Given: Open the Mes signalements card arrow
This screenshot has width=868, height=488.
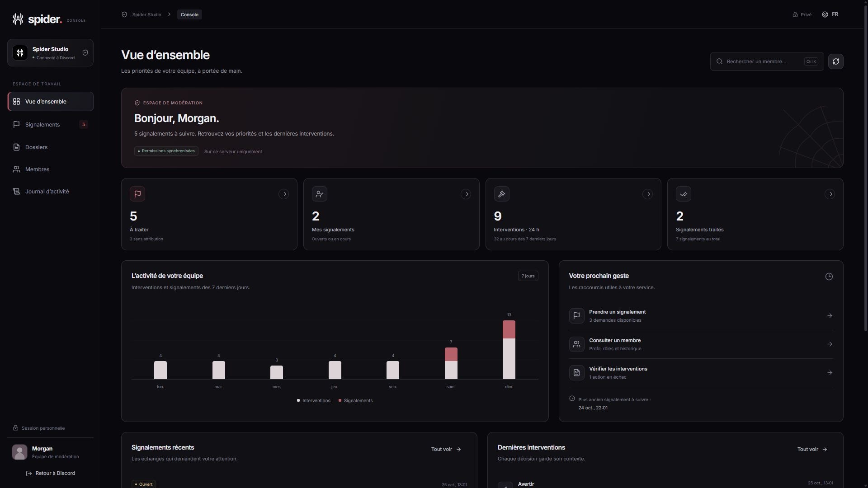Looking at the screenshot, I should [x=466, y=194].
